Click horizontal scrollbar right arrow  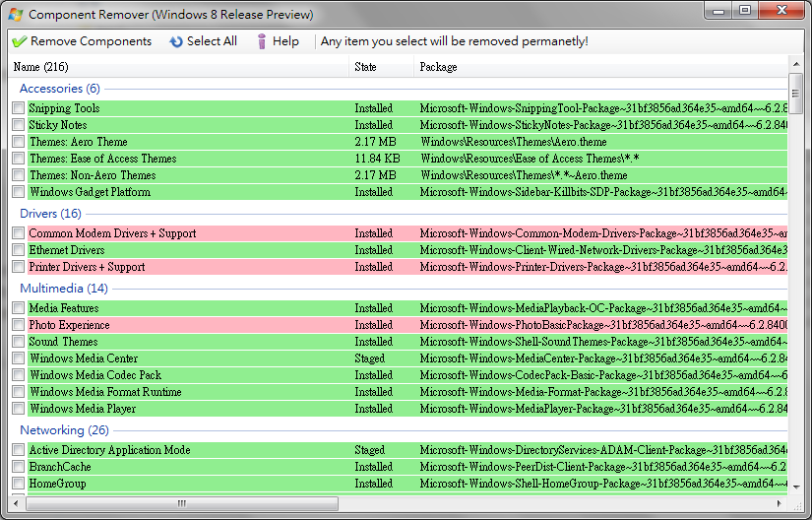click(780, 503)
